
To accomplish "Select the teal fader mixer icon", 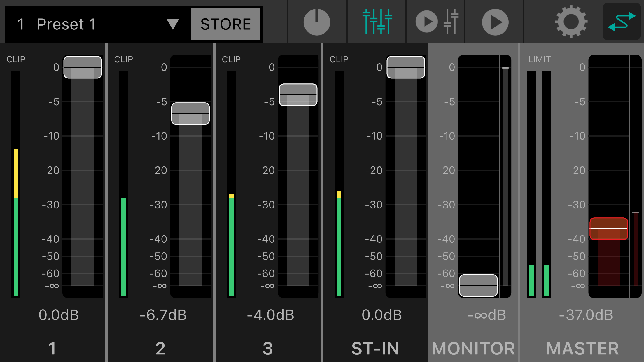I will click(x=377, y=22).
